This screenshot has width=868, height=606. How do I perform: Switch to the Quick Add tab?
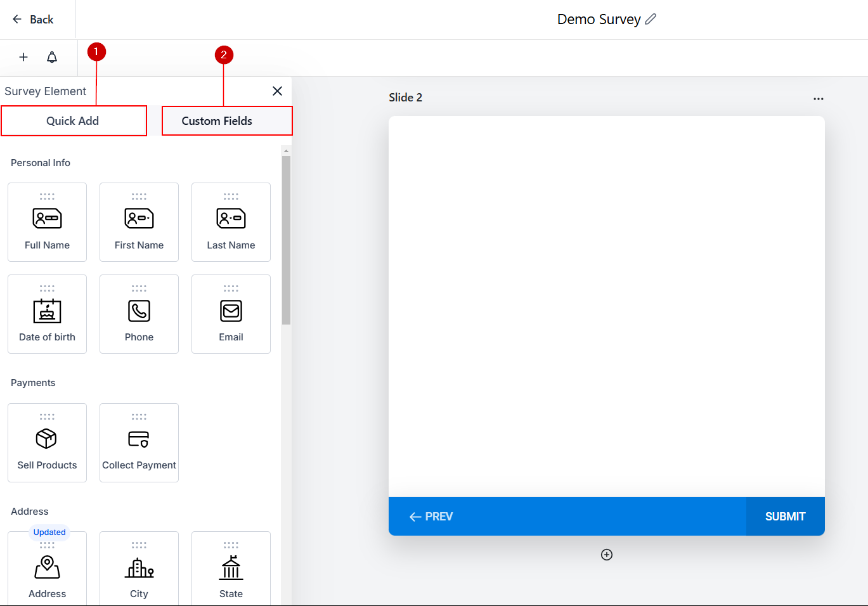[74, 121]
